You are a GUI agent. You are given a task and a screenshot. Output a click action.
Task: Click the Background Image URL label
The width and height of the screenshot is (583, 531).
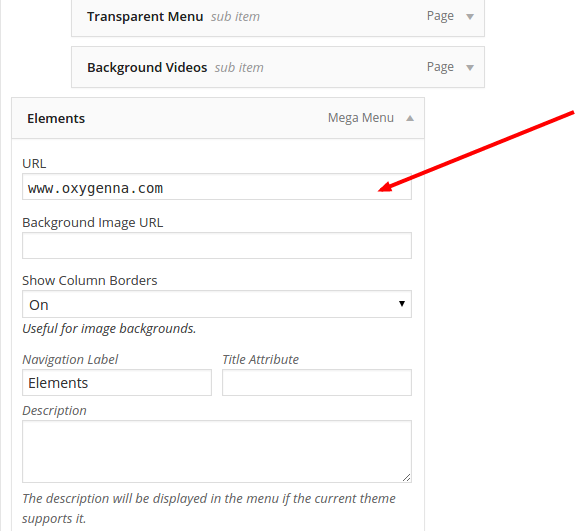point(93,223)
